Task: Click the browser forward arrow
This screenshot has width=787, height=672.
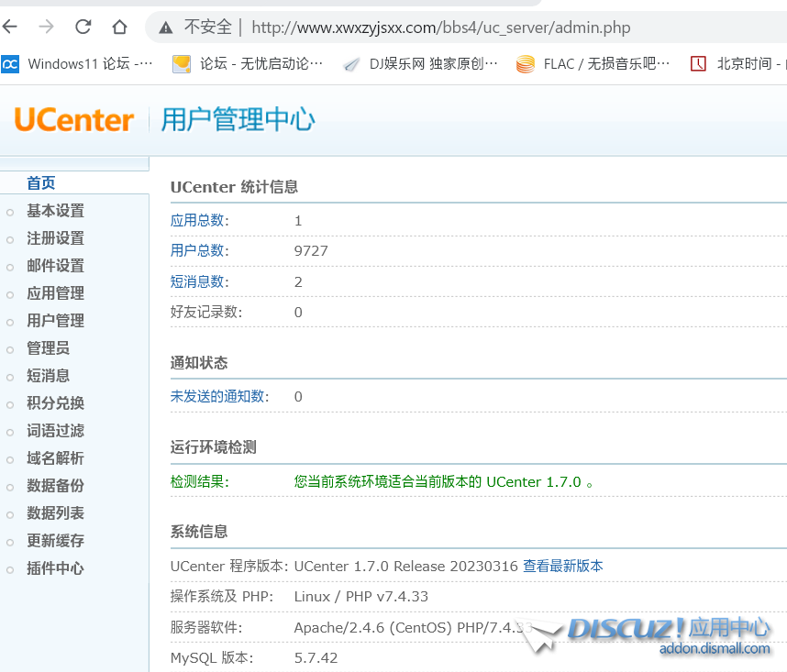Action: (x=47, y=27)
